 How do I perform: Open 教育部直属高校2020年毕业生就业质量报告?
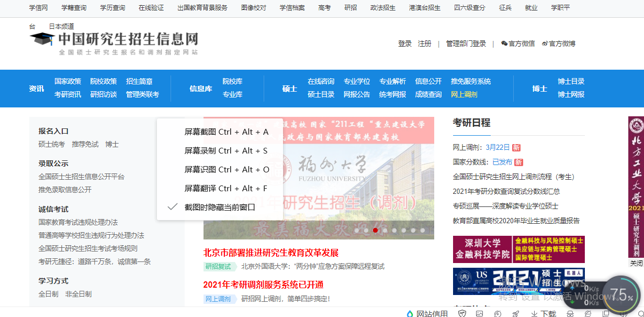(516, 221)
